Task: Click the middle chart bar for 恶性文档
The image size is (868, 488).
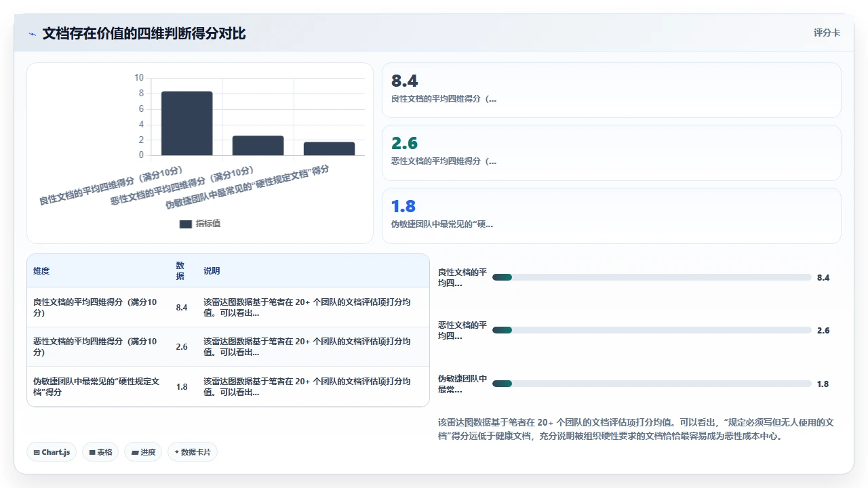Action: click(258, 146)
